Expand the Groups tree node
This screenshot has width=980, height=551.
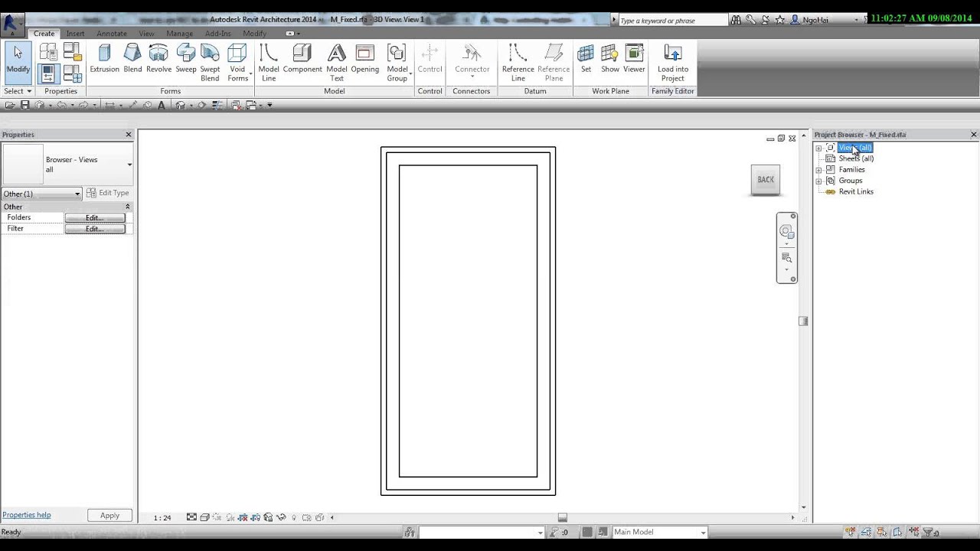818,181
